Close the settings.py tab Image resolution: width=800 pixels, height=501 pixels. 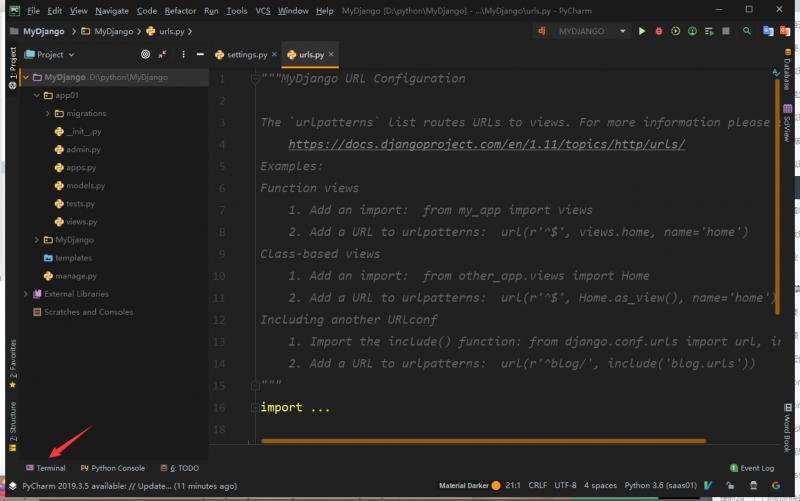click(x=274, y=54)
